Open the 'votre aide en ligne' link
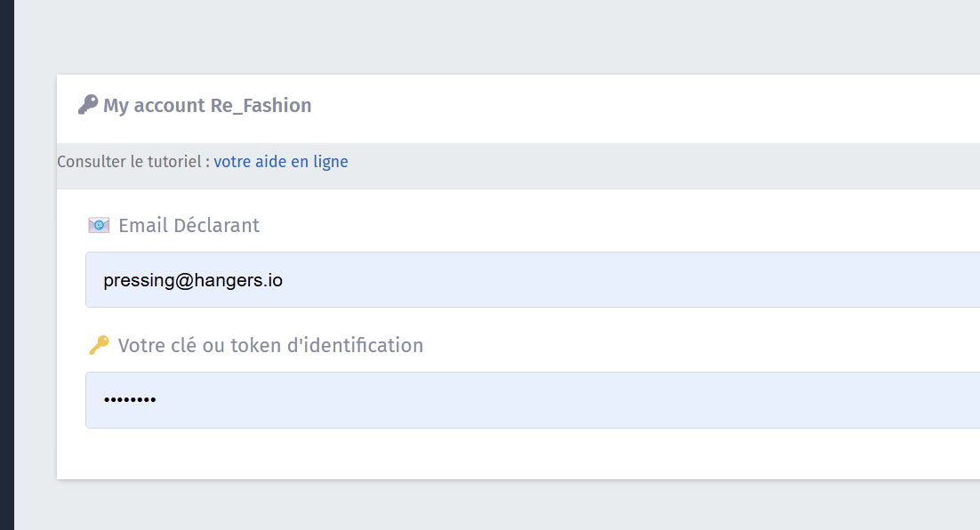The height and width of the screenshot is (530, 980). coord(281,162)
